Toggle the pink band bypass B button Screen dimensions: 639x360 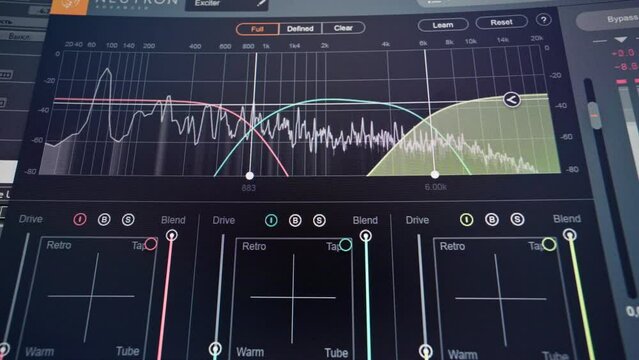click(x=104, y=220)
